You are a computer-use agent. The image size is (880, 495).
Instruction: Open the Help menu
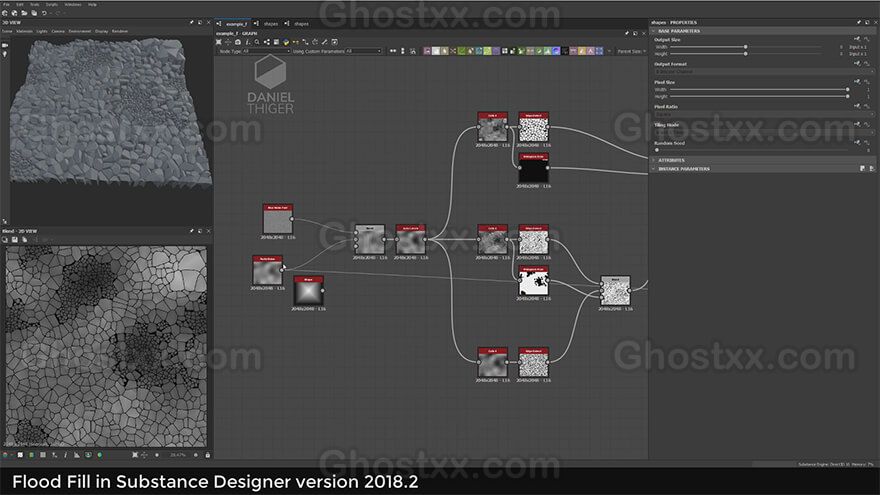92,4
